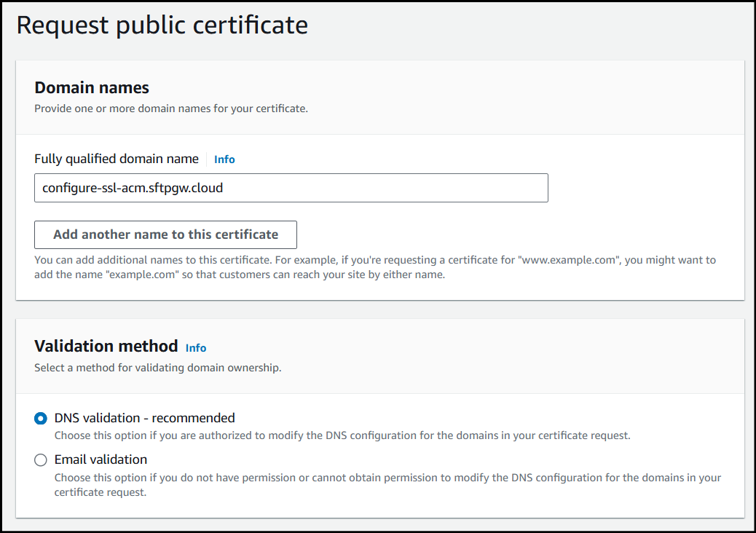Click empty space right of Add another name button

click(510, 234)
